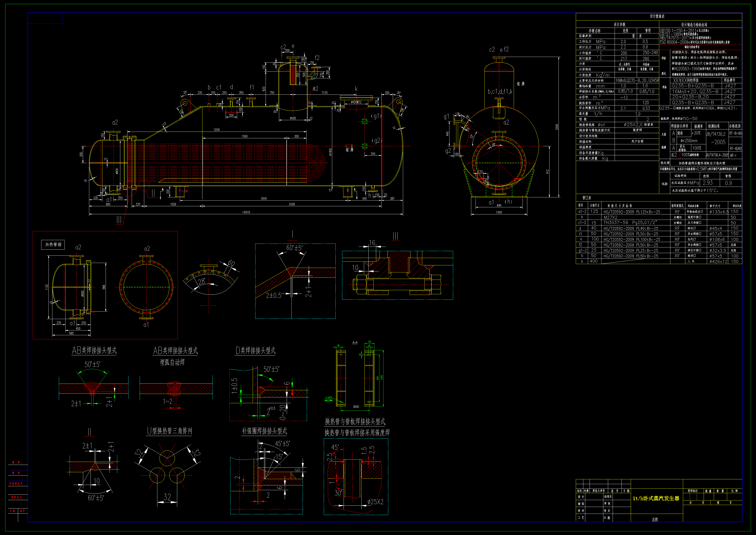This screenshot has height=535, width=756.
Task: Click the '埋弧自动焊' subtitle
Action: point(172,362)
